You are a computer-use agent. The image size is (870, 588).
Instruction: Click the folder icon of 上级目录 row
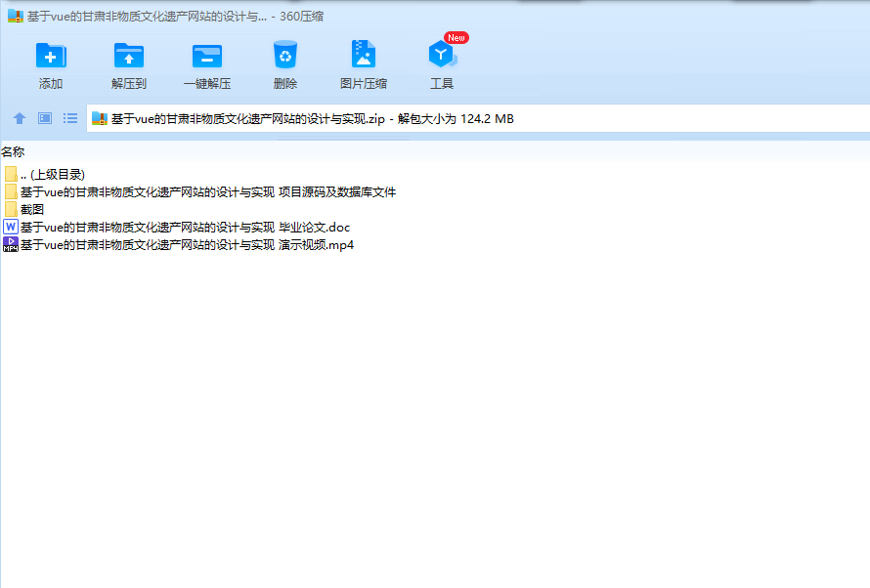click(x=11, y=174)
